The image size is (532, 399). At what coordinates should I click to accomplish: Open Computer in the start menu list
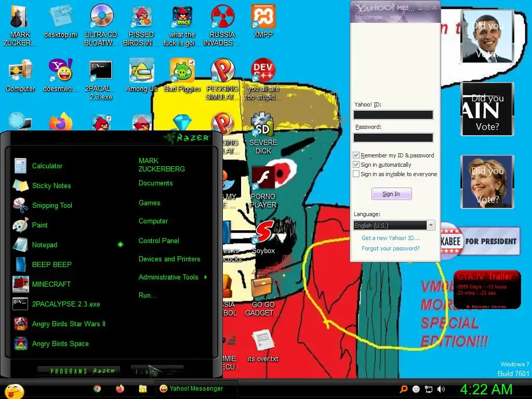(153, 221)
